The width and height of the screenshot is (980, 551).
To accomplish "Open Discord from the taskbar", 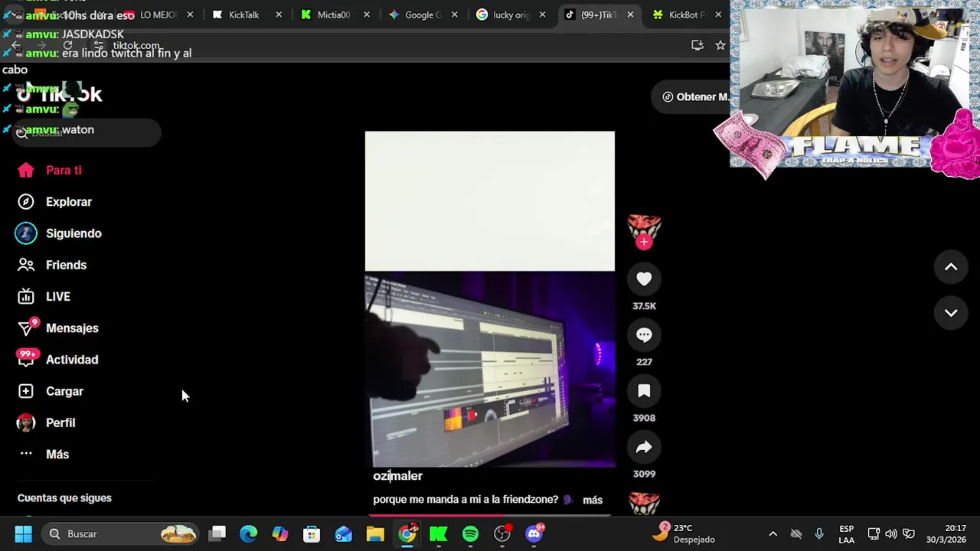I will click(534, 533).
